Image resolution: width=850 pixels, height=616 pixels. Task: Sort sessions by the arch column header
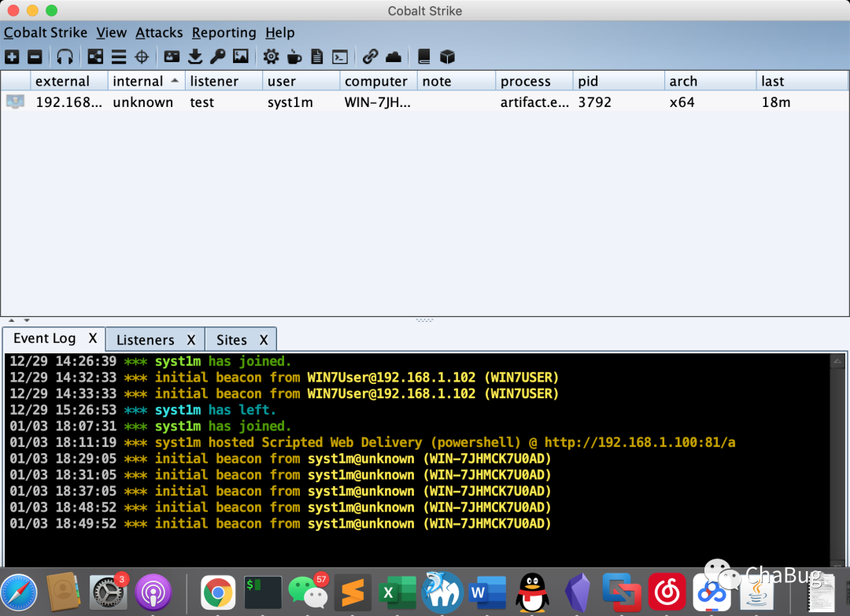click(x=710, y=81)
